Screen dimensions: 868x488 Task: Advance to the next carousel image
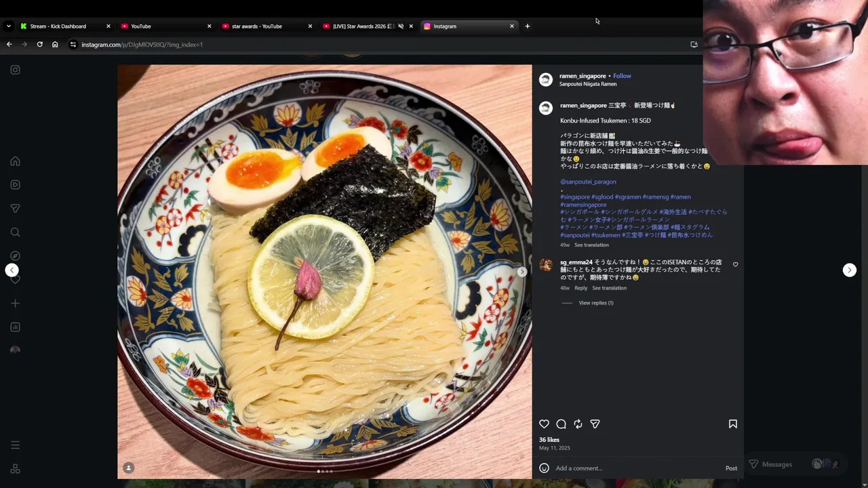(521, 272)
